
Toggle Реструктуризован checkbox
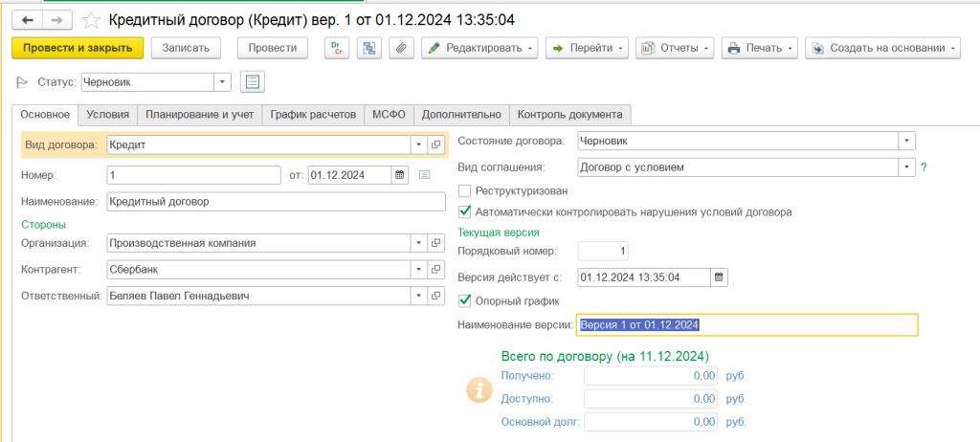[x=464, y=190]
